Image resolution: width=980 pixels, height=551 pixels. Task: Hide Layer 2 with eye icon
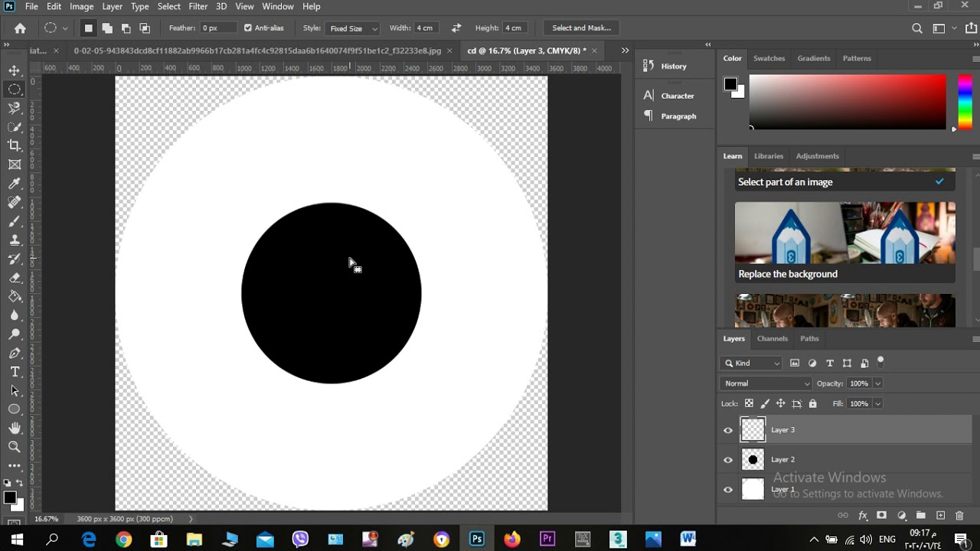(x=728, y=460)
